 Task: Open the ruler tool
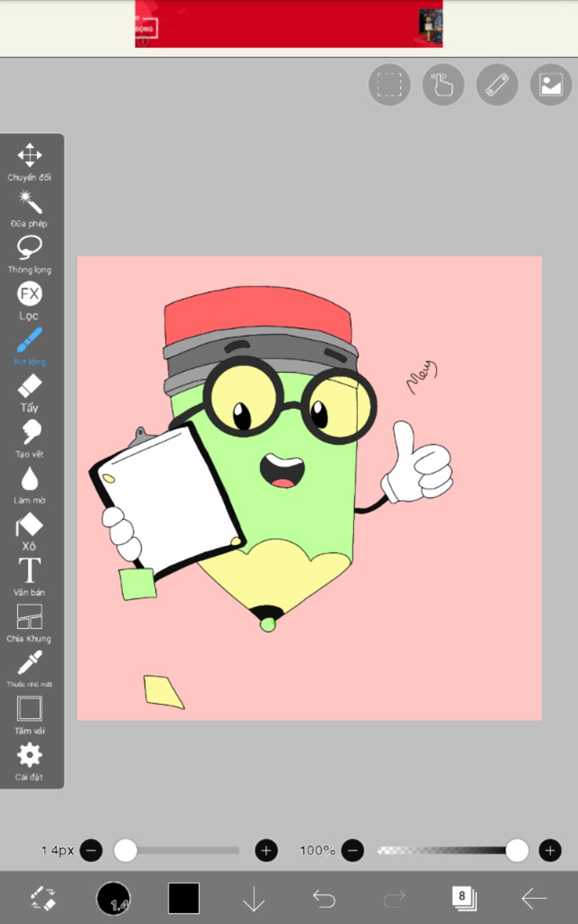tap(497, 85)
